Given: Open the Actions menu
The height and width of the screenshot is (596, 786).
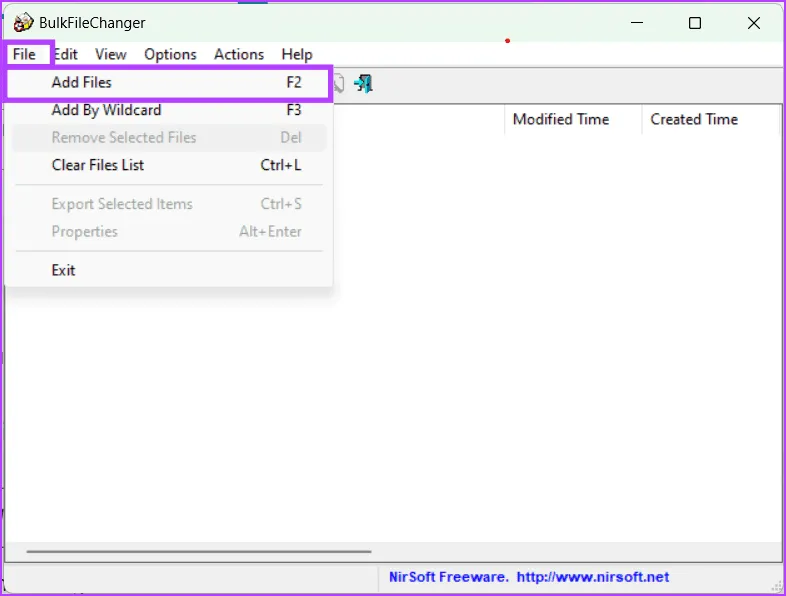Looking at the screenshot, I should point(239,54).
